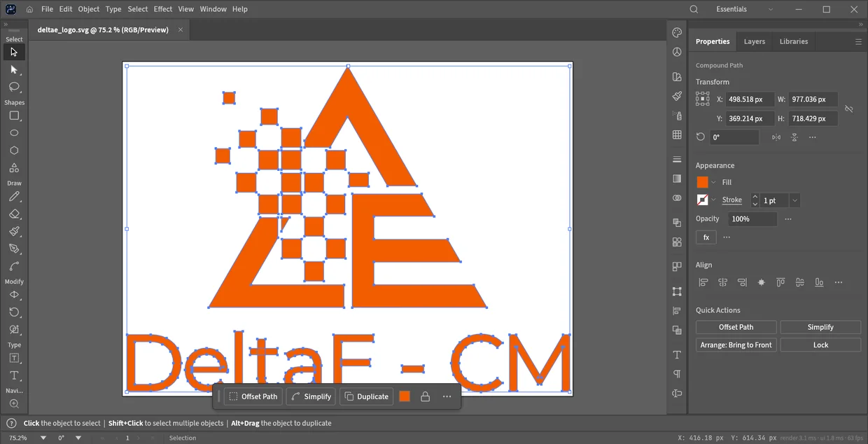Image resolution: width=868 pixels, height=444 pixels.
Task: Open the stroke weight dropdown
Action: (794, 200)
